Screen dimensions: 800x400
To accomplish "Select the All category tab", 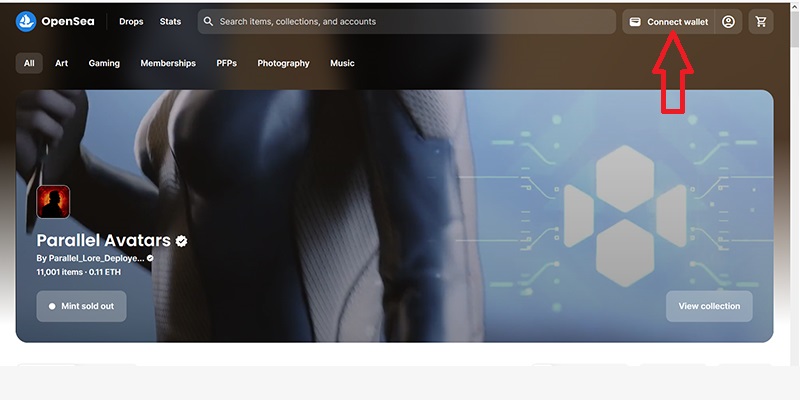I will (29, 63).
